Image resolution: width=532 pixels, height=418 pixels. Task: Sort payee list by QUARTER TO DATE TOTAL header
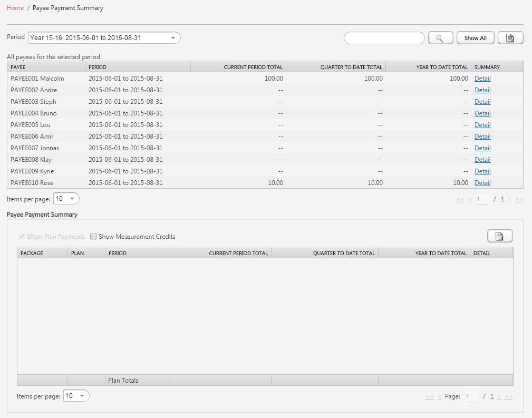point(336,67)
